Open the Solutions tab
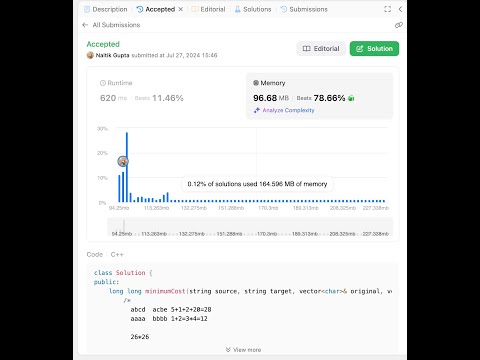 (x=253, y=9)
